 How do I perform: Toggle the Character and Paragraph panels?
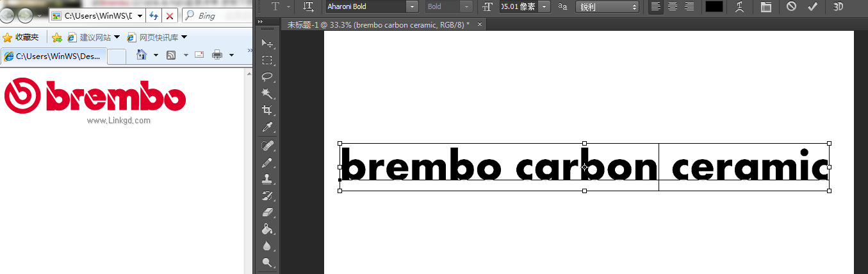[766, 6]
